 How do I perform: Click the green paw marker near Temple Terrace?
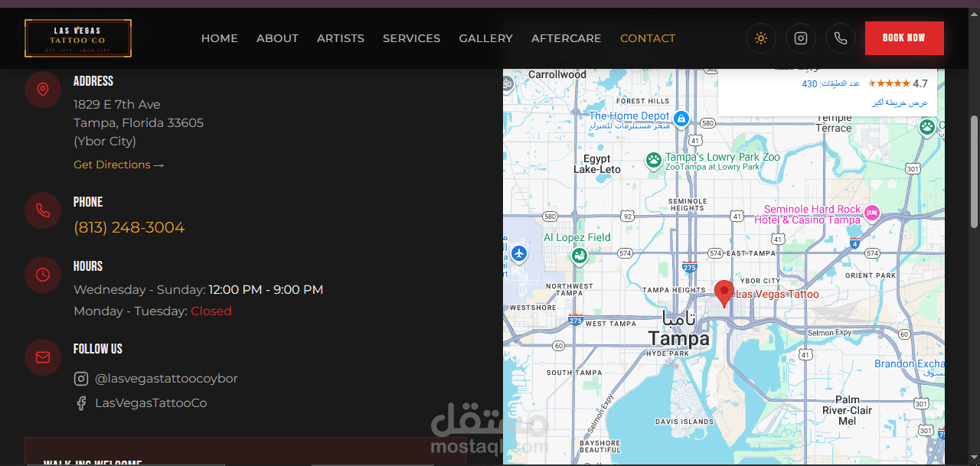(927, 127)
